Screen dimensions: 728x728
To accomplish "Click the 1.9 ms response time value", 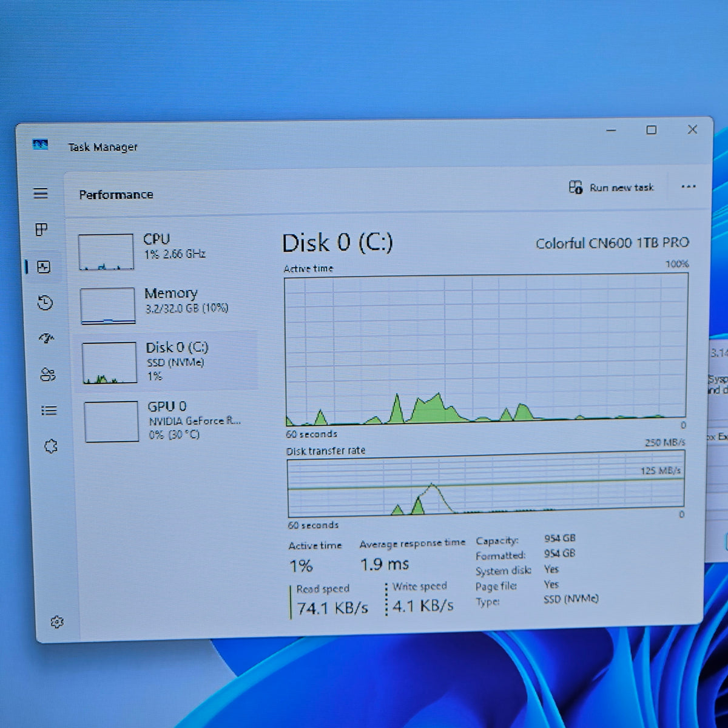I will (x=385, y=564).
